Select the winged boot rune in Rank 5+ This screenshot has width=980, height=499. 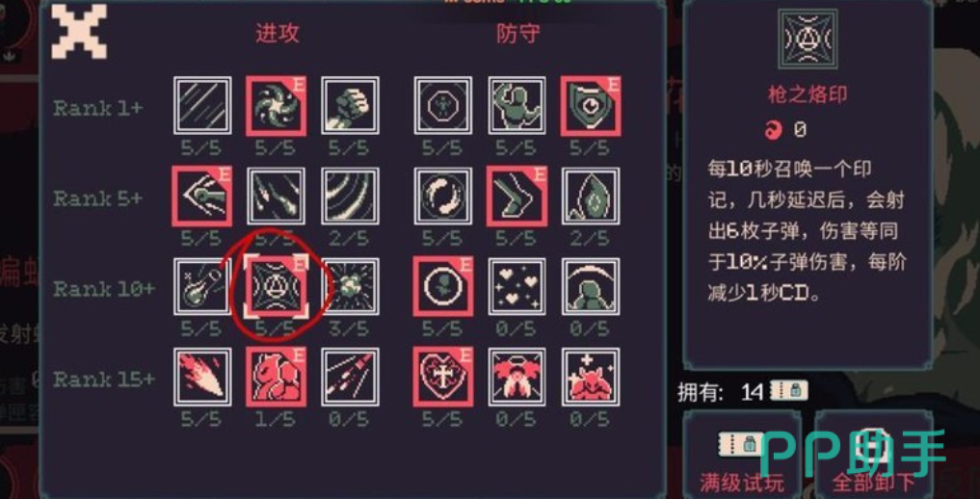point(516,197)
